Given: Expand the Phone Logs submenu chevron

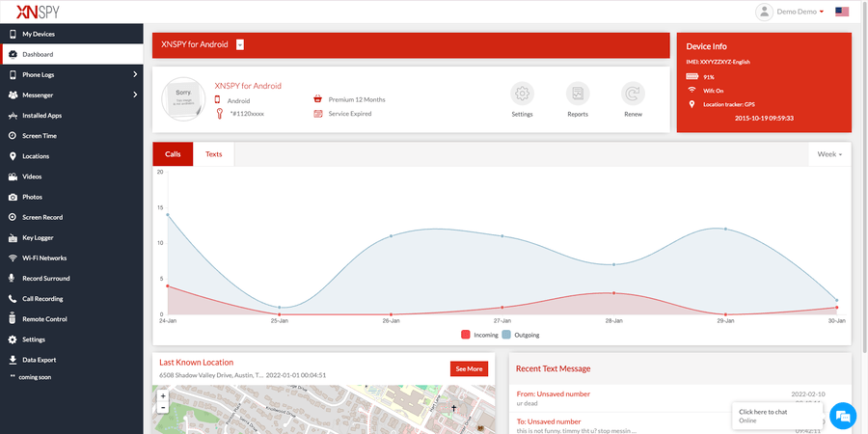Looking at the screenshot, I should (135, 74).
